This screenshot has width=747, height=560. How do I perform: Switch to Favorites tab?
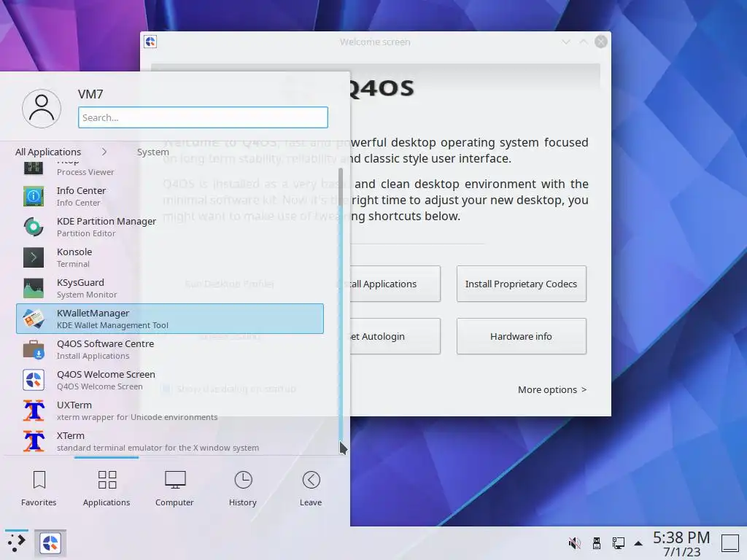[39, 489]
